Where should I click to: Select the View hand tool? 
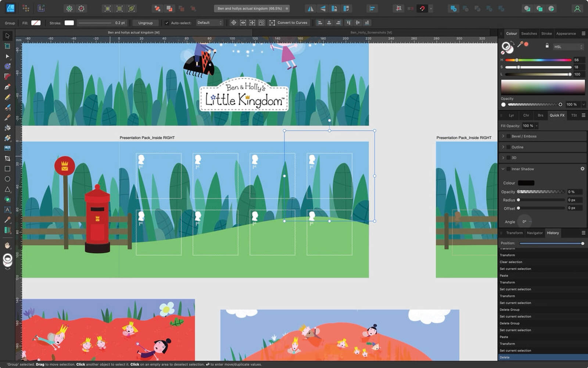(7, 245)
